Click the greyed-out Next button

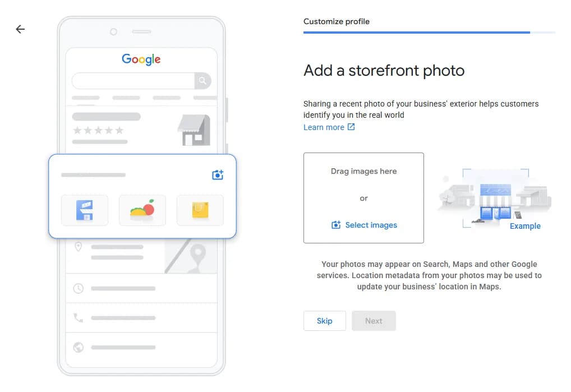pyautogui.click(x=374, y=321)
